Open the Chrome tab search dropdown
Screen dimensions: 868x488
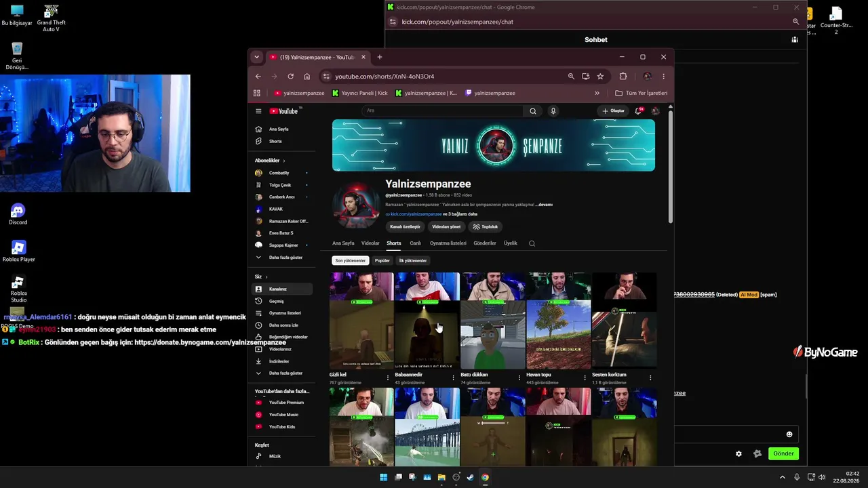coord(256,57)
